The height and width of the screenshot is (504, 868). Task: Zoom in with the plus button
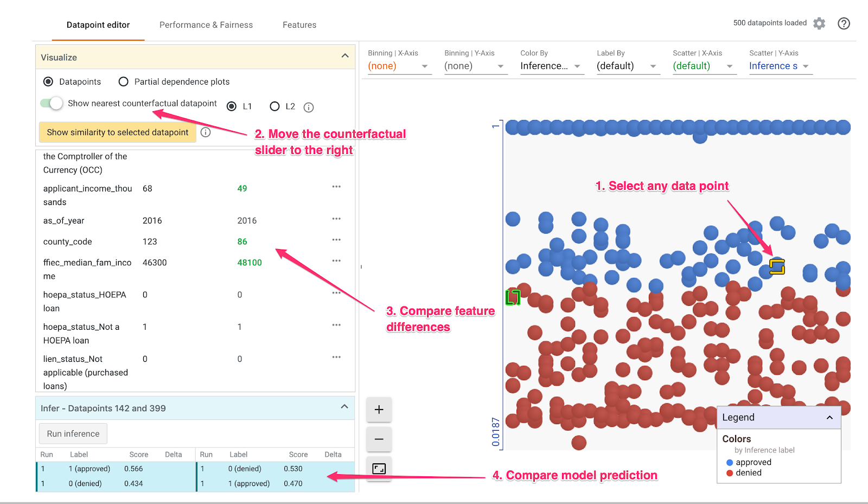pyautogui.click(x=379, y=410)
